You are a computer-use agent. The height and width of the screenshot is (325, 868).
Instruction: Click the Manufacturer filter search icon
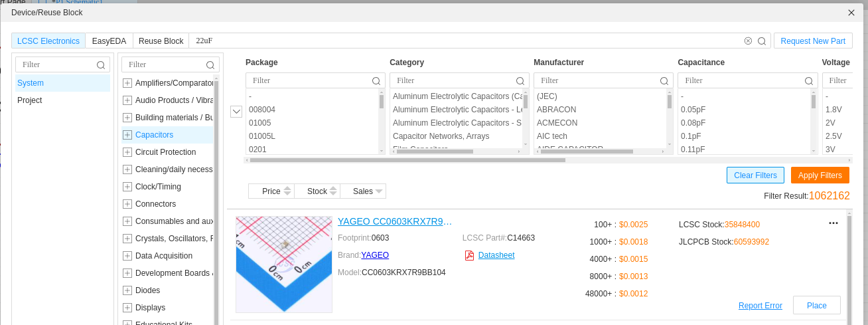tap(664, 80)
